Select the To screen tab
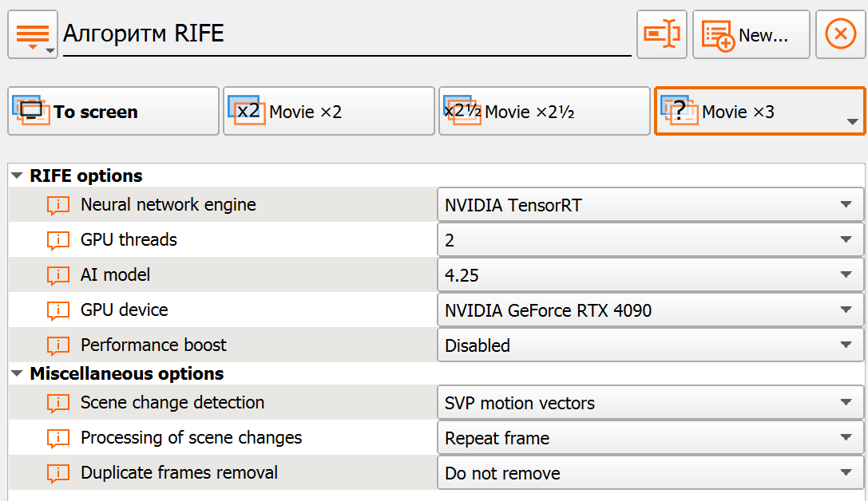 113,112
